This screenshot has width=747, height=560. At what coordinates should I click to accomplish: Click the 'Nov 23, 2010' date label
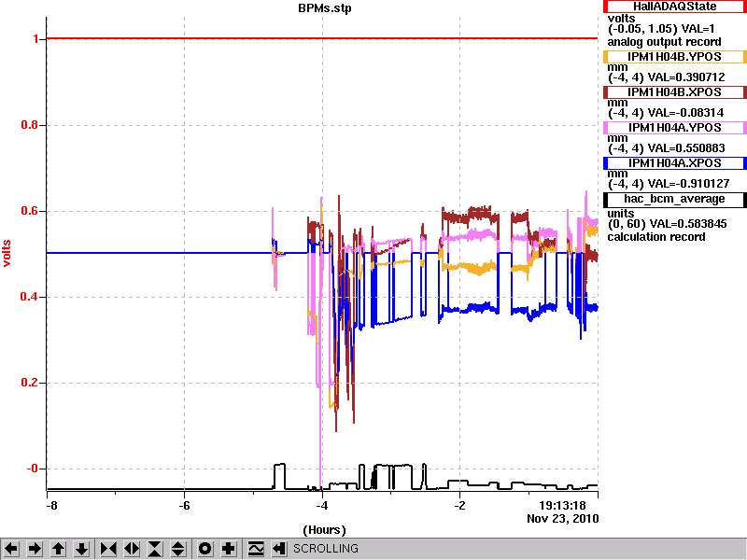[x=563, y=518]
